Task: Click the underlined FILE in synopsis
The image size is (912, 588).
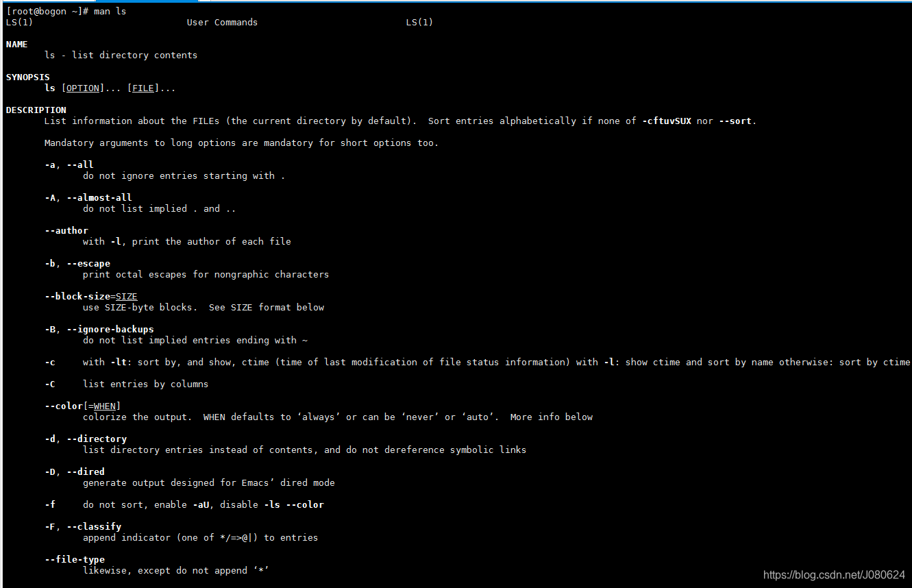Action: click(143, 88)
